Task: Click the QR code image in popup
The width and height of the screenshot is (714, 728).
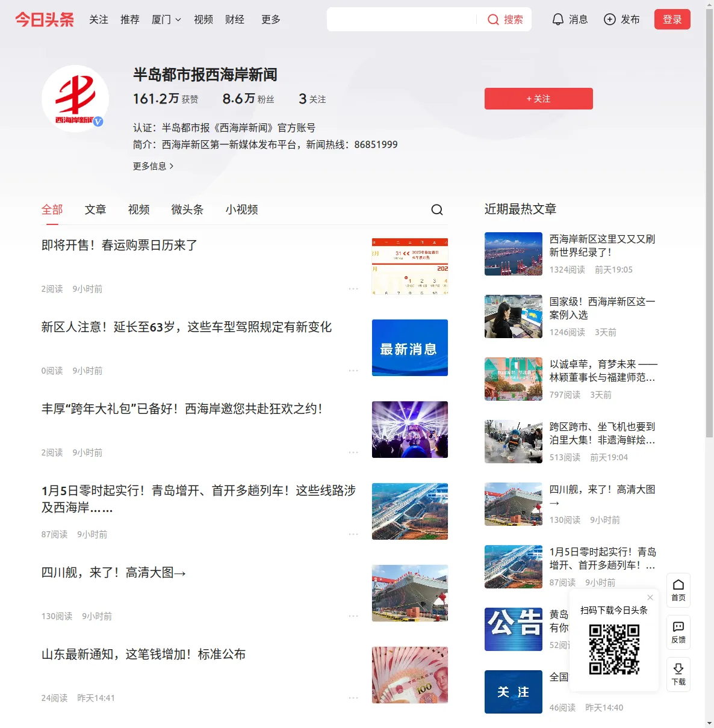Action: 614,649
